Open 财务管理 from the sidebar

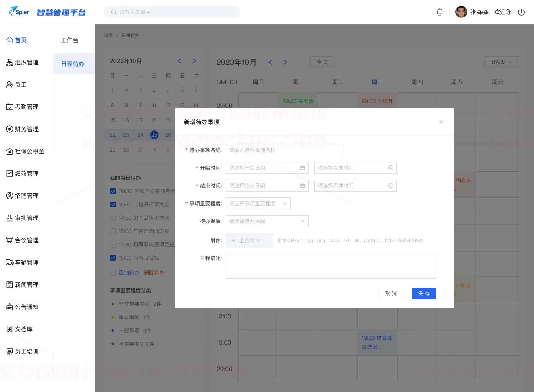click(x=23, y=129)
